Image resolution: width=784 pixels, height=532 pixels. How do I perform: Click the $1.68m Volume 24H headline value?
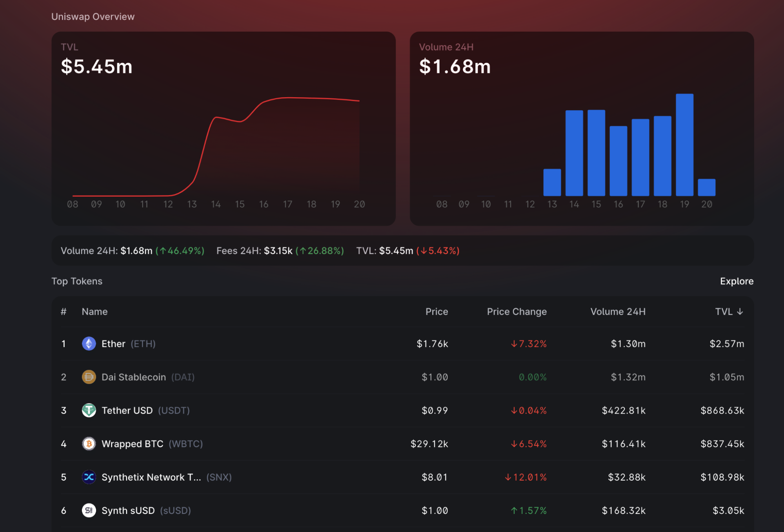tap(455, 66)
